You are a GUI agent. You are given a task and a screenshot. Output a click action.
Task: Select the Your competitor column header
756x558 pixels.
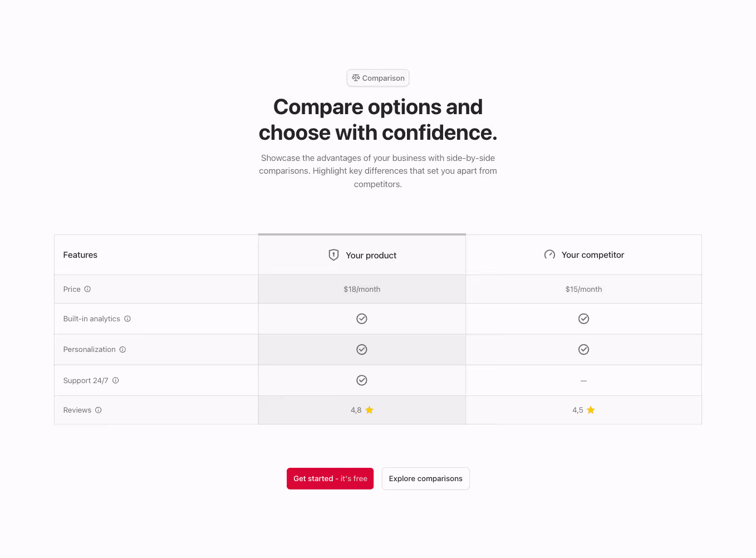(x=592, y=254)
